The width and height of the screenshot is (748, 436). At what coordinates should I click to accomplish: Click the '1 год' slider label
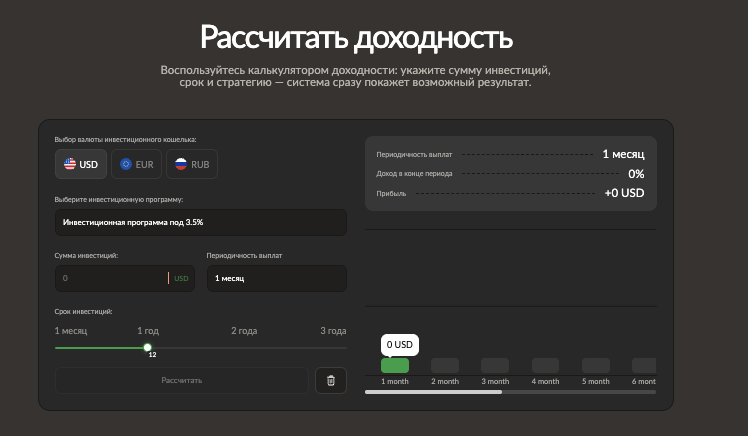148,331
